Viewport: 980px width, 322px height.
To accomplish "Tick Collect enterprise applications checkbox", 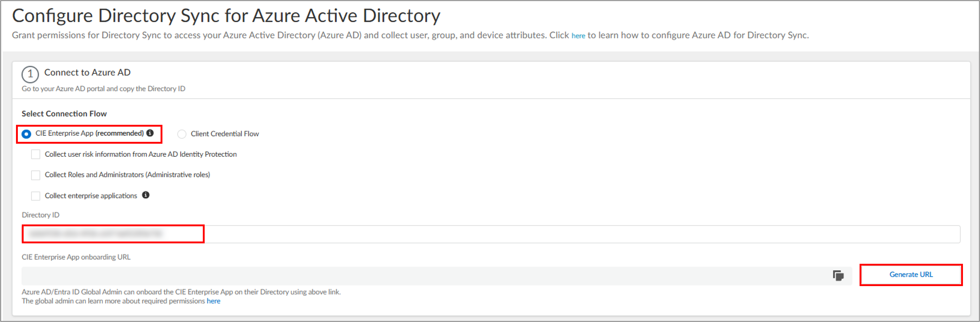I will [x=35, y=196].
